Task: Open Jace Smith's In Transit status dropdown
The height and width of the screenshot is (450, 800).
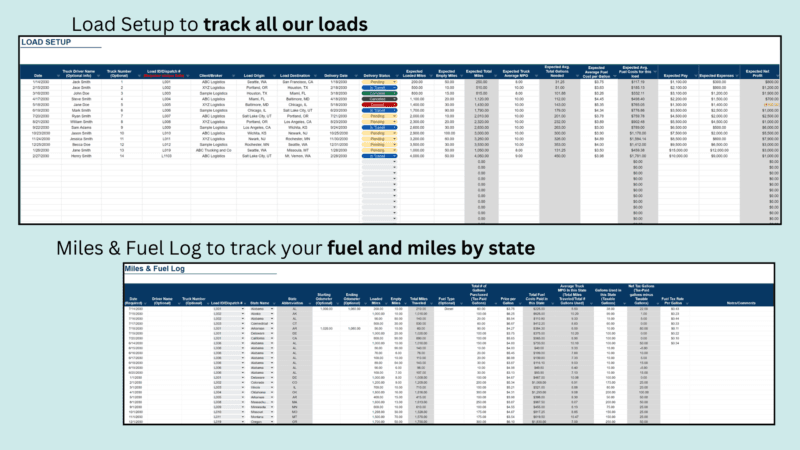Action: point(394,88)
